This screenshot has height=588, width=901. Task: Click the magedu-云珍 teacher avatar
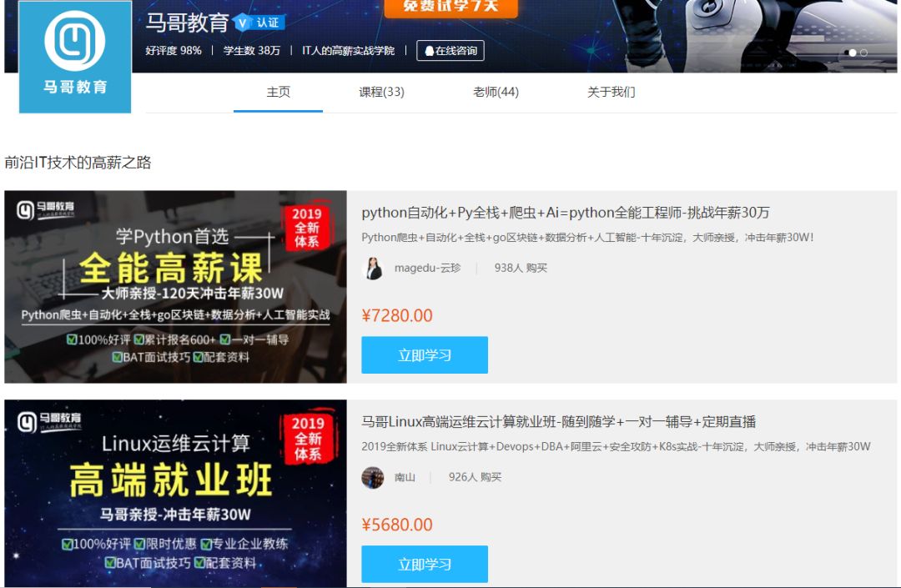point(373,269)
